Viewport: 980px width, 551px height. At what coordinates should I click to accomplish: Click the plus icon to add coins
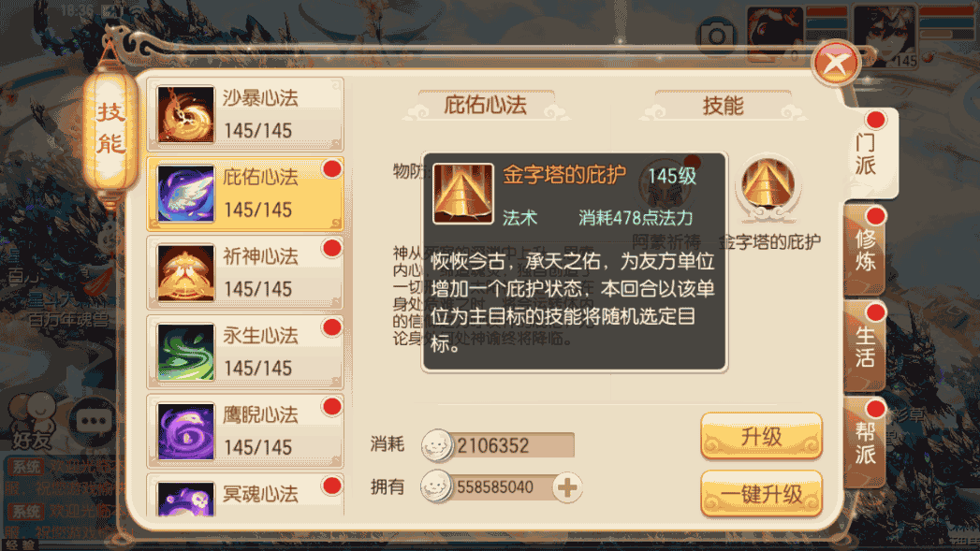point(567,488)
